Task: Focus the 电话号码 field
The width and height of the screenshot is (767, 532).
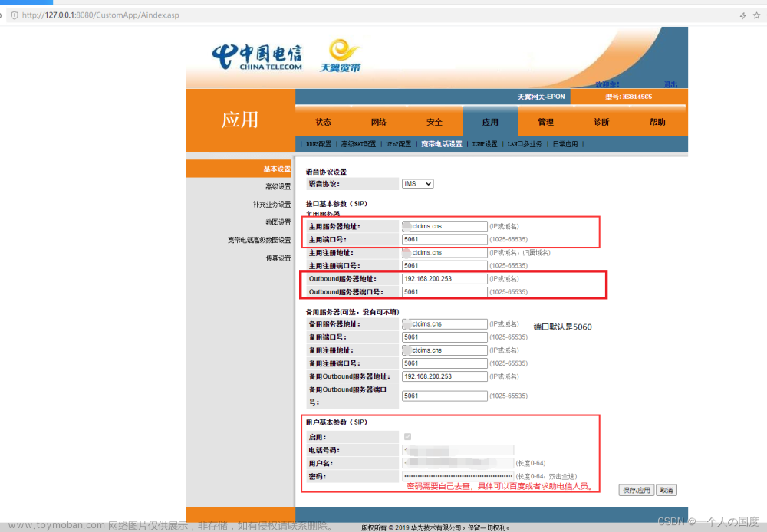Action: [x=457, y=450]
